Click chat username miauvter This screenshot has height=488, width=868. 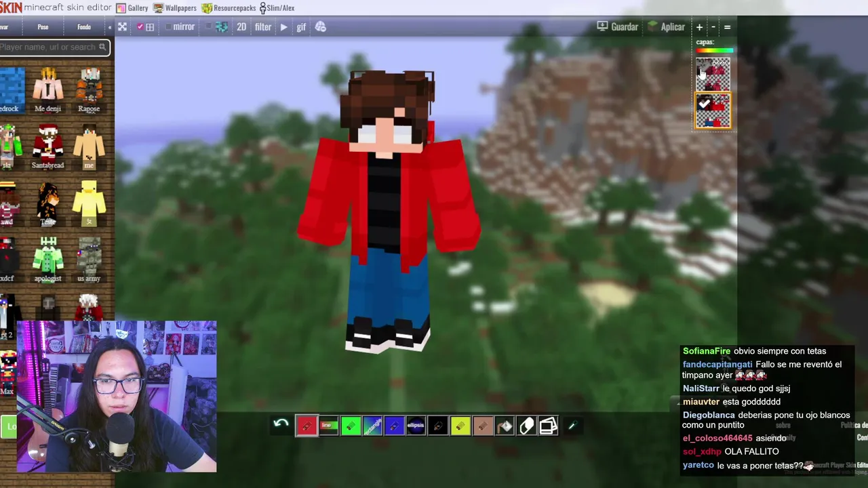coord(701,402)
